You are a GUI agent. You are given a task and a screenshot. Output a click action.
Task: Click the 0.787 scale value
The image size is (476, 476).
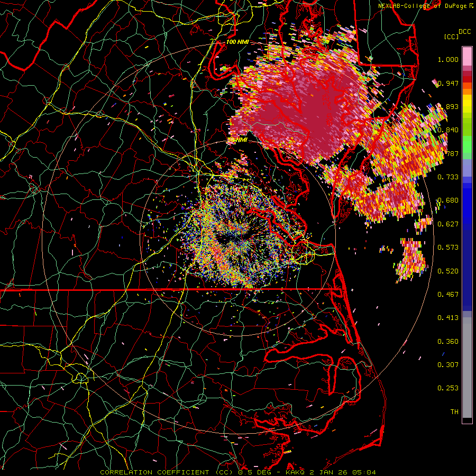448,153
